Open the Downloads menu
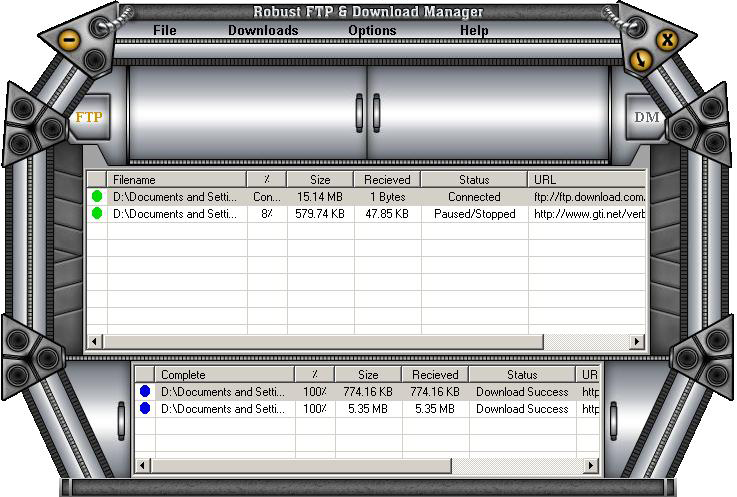The width and height of the screenshot is (737, 497). 263,31
